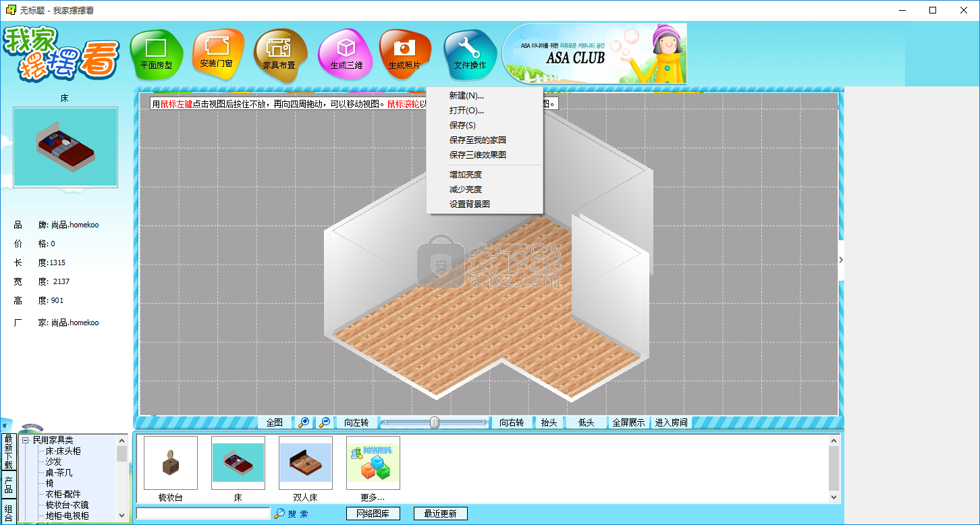Click the zoom out magnifier icon

pyautogui.click(x=325, y=422)
